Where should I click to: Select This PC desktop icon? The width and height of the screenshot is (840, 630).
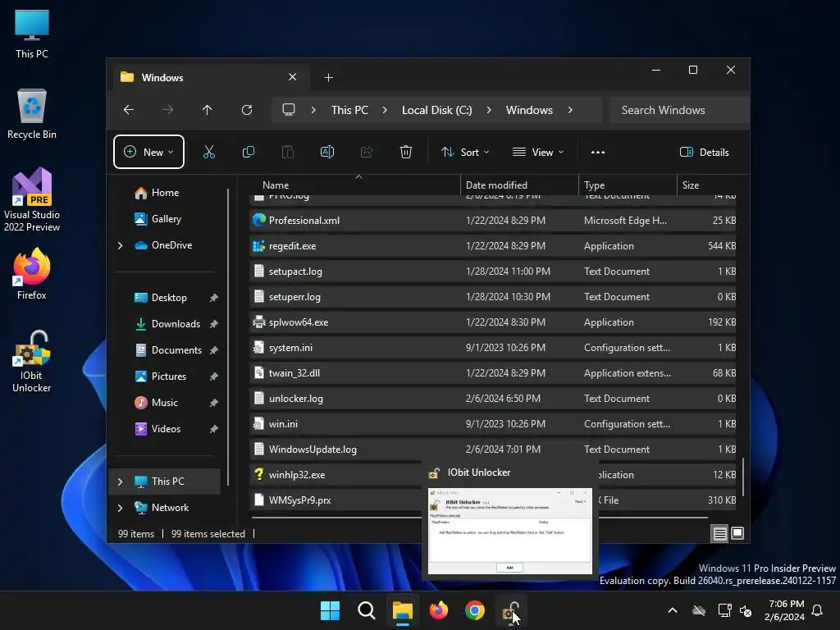pyautogui.click(x=32, y=34)
